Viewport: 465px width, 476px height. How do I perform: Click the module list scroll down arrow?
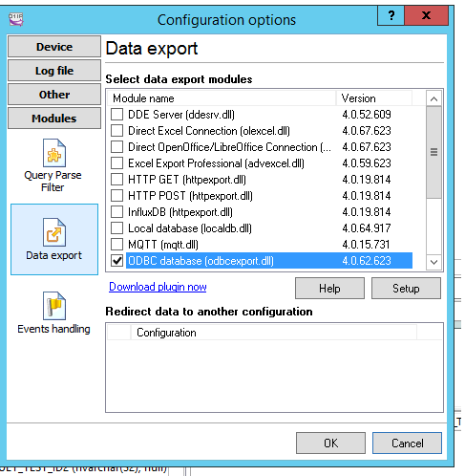click(433, 262)
